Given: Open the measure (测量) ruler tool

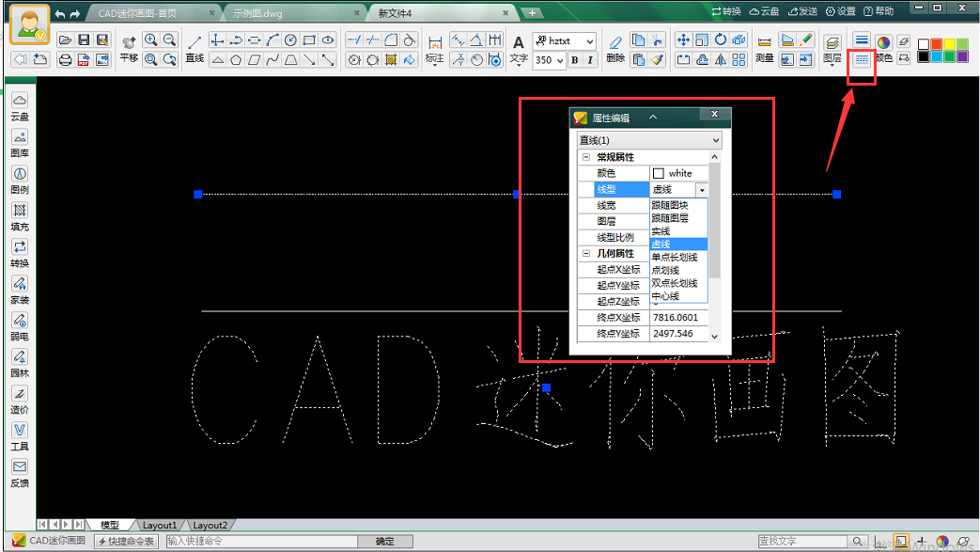Looking at the screenshot, I should pos(764,50).
